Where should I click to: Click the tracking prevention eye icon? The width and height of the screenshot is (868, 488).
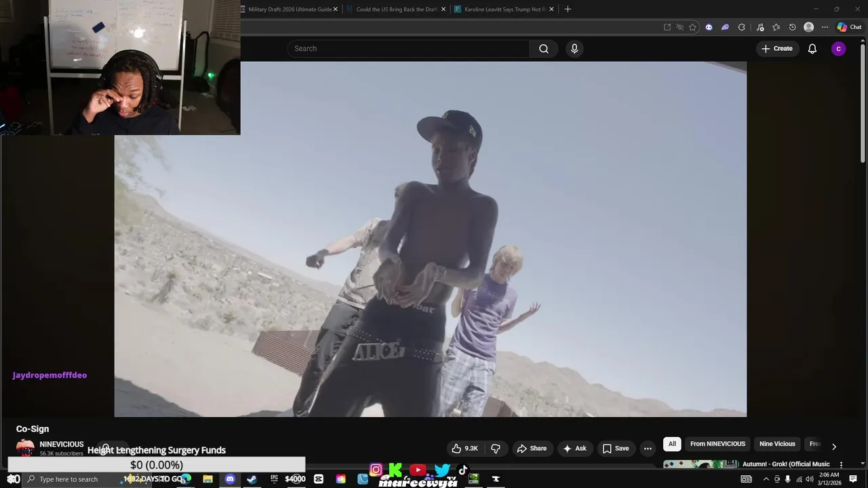[679, 27]
